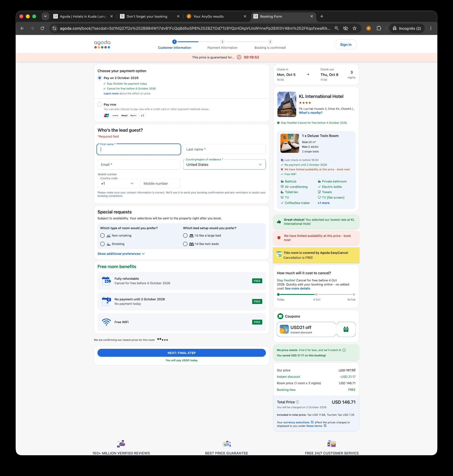Open "Learn more" about effect on price
This screenshot has height=476, width=453.
point(111,93)
